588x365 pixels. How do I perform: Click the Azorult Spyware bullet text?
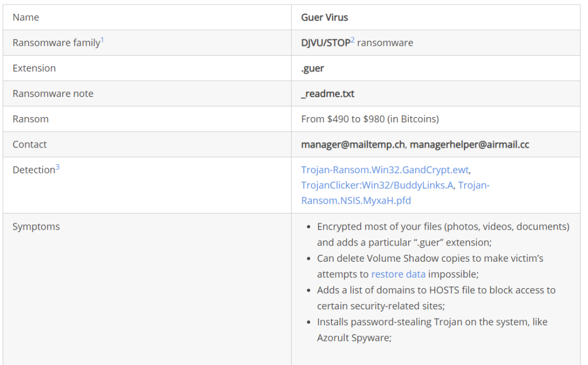click(x=354, y=338)
